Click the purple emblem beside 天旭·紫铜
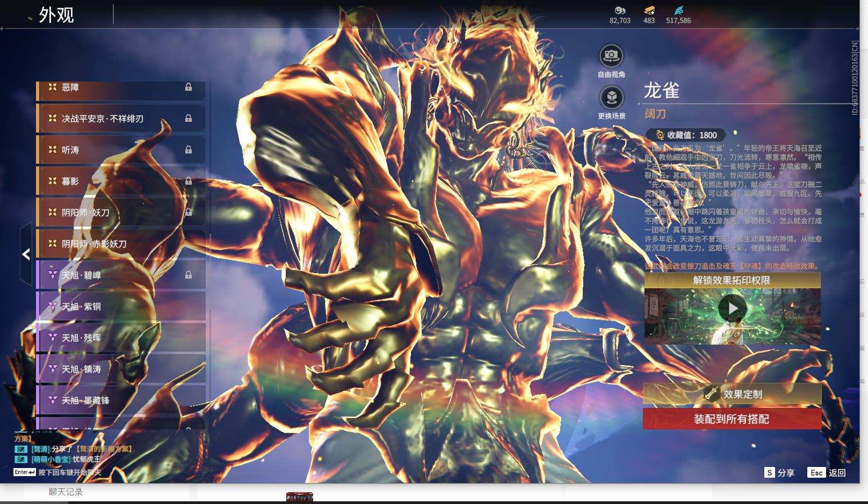Viewport: 868px width, 504px height. tap(53, 306)
